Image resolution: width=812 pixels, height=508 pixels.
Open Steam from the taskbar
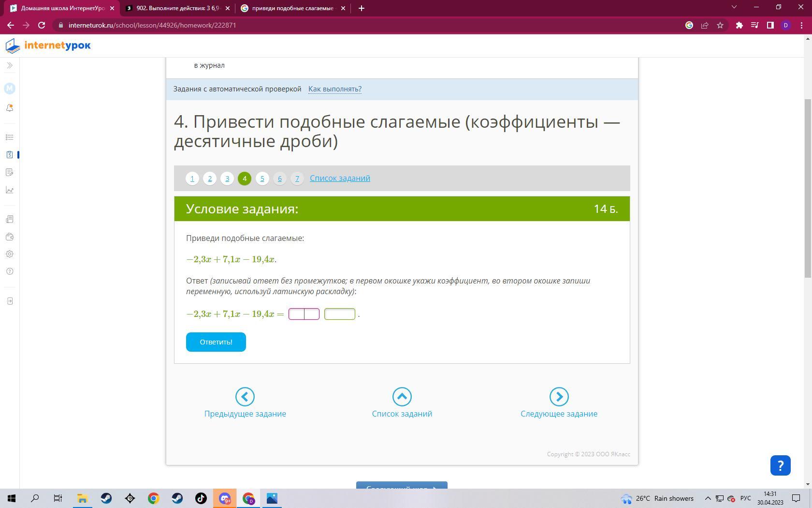point(106,498)
